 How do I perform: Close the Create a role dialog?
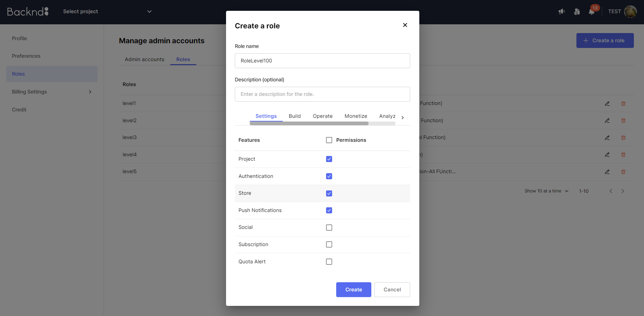[405, 25]
